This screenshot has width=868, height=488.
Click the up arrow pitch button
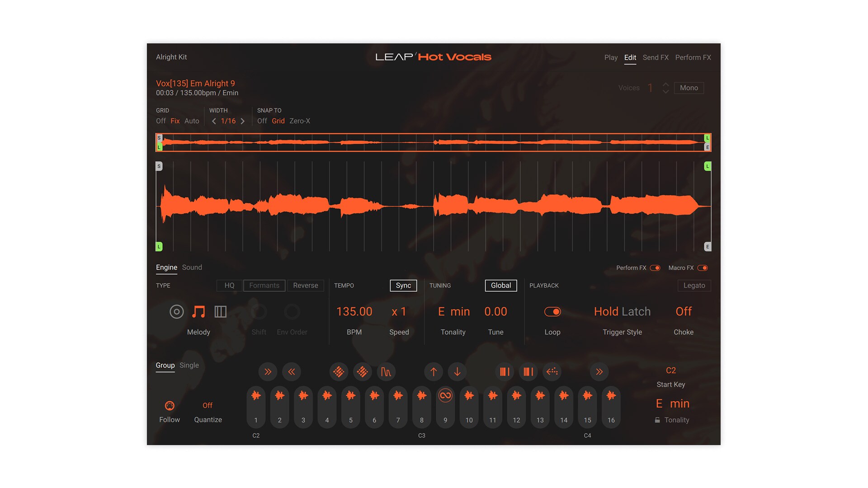coord(434,372)
